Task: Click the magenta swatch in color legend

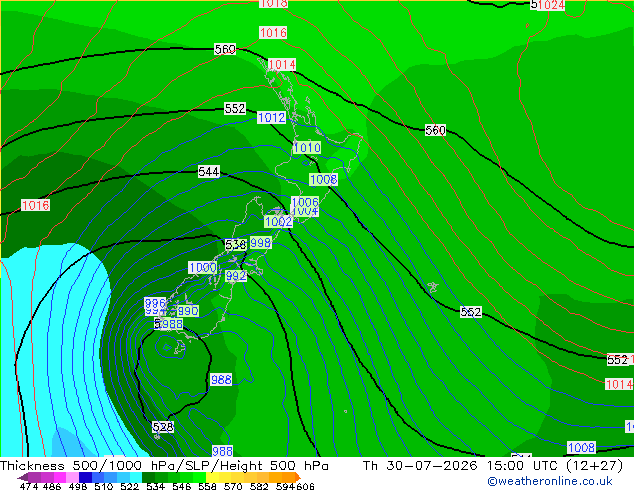Action: [60, 477]
